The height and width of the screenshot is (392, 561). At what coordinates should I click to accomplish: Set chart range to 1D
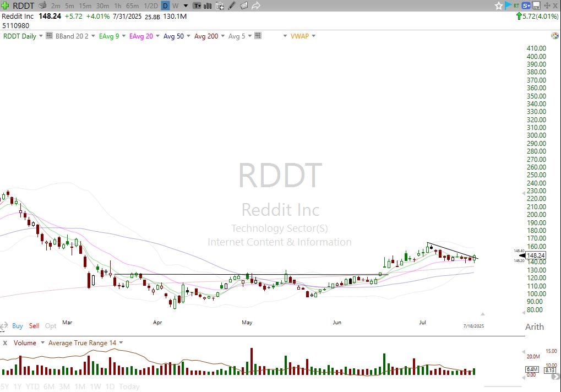coord(110,386)
